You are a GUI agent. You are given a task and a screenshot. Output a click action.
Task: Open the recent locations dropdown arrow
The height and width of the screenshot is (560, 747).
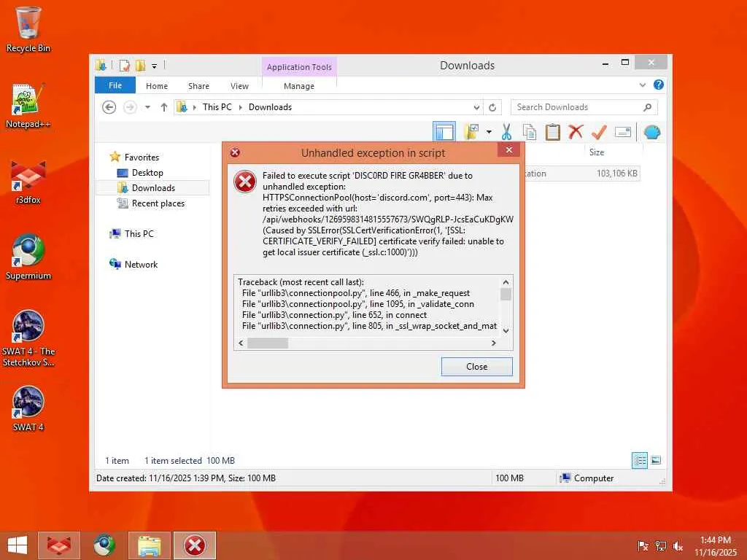147,107
